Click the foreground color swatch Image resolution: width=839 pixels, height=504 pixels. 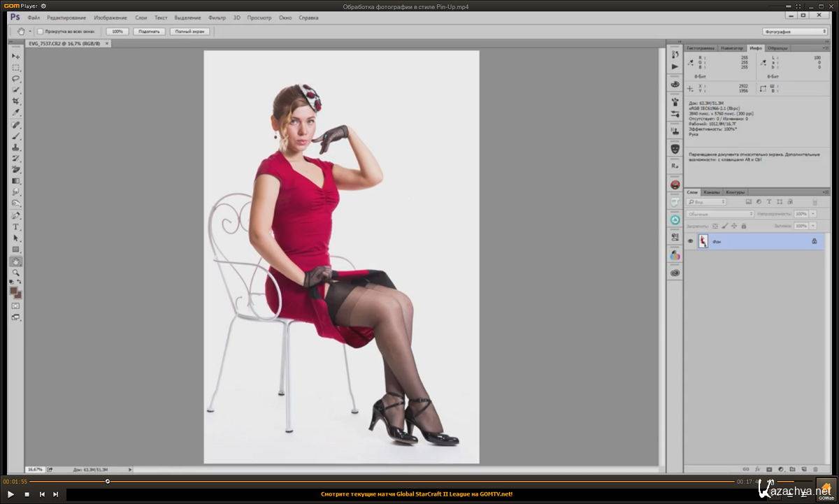13,291
